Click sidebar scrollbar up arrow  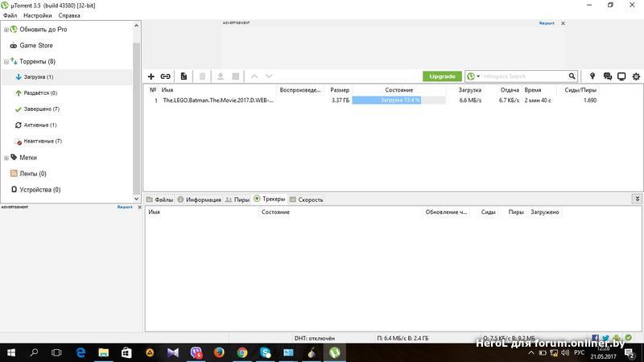point(136,26)
